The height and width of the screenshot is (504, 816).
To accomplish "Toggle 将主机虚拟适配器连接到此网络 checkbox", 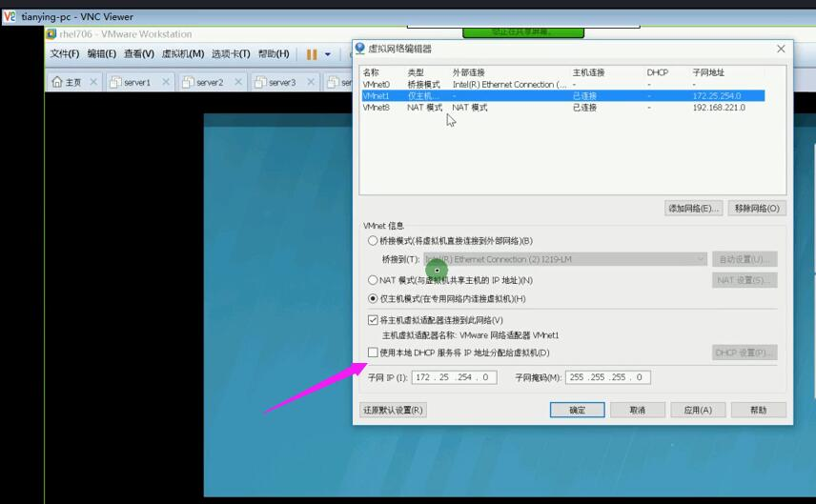I will [373, 320].
